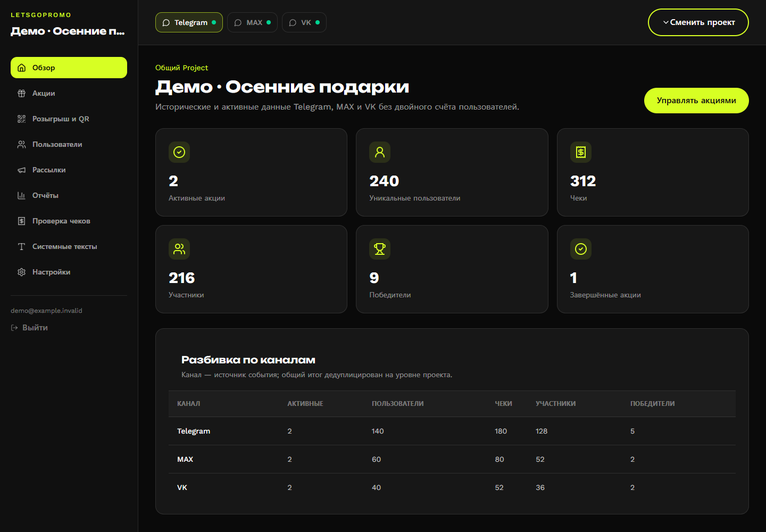Click the gift icon next to Акции
This screenshot has width=766, height=532.
pos(21,93)
